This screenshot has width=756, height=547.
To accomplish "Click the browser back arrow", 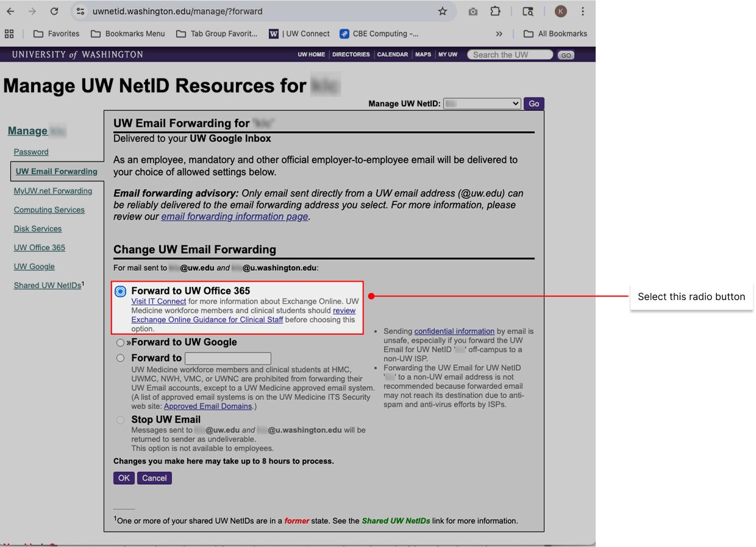I will pos(10,12).
